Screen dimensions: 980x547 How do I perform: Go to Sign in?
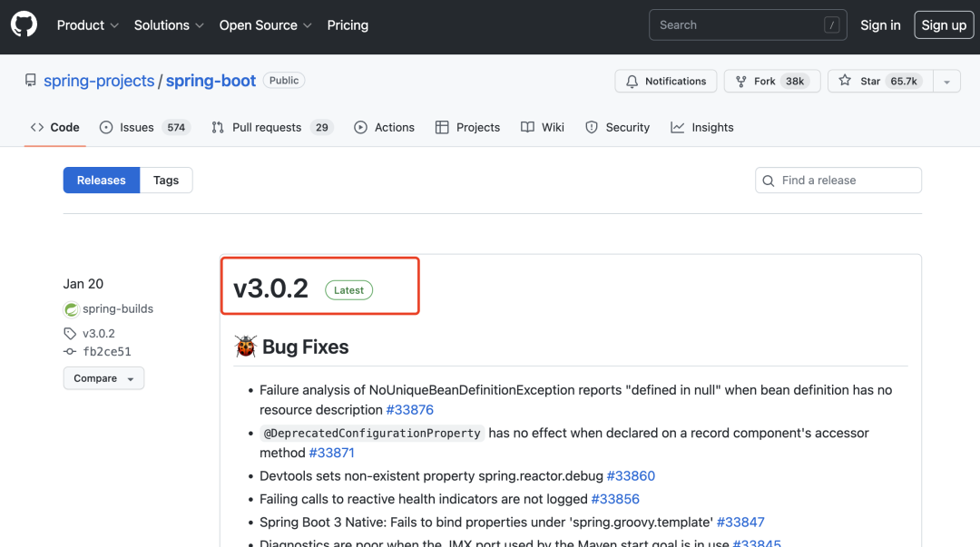click(880, 25)
